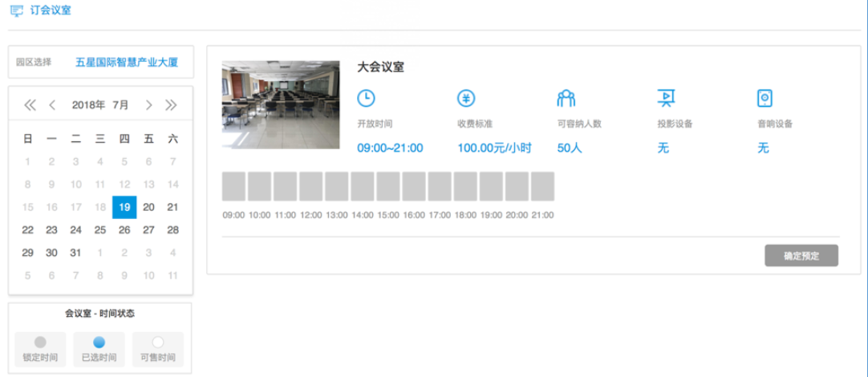Select July 28 in the calendar

click(x=172, y=229)
